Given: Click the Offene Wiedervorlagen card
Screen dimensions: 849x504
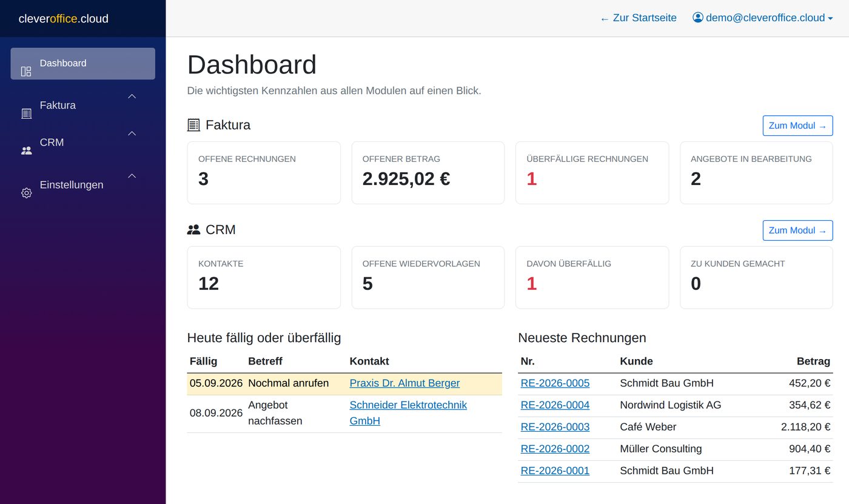Looking at the screenshot, I should (x=428, y=278).
